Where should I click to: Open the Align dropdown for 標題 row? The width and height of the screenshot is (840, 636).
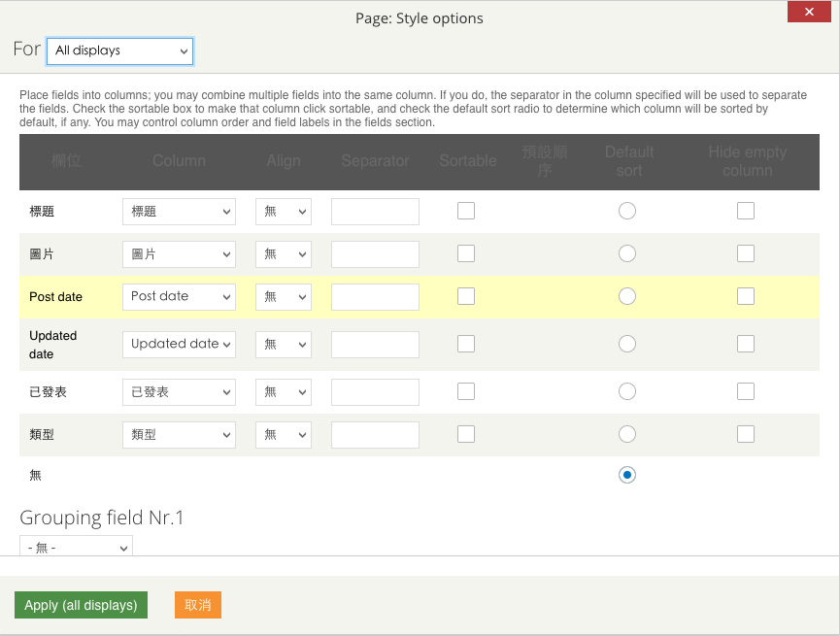point(284,212)
